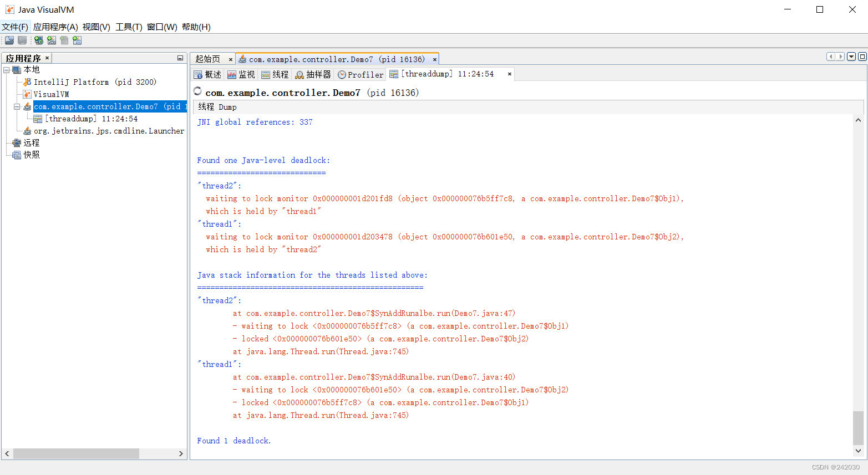Image resolution: width=868 pixels, height=475 pixels.
Task: Click 'Java stack information for the threads' line
Action: [x=312, y=275]
